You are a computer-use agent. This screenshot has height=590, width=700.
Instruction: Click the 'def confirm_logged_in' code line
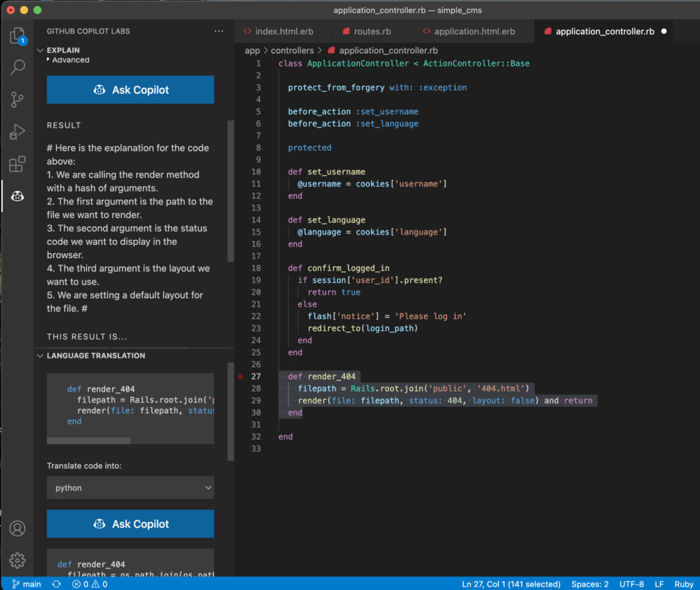[338, 268]
